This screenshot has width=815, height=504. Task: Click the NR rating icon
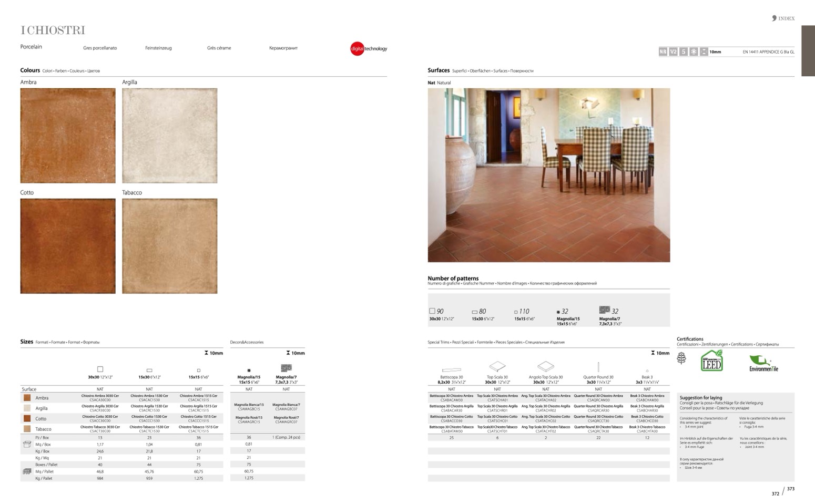tap(663, 52)
